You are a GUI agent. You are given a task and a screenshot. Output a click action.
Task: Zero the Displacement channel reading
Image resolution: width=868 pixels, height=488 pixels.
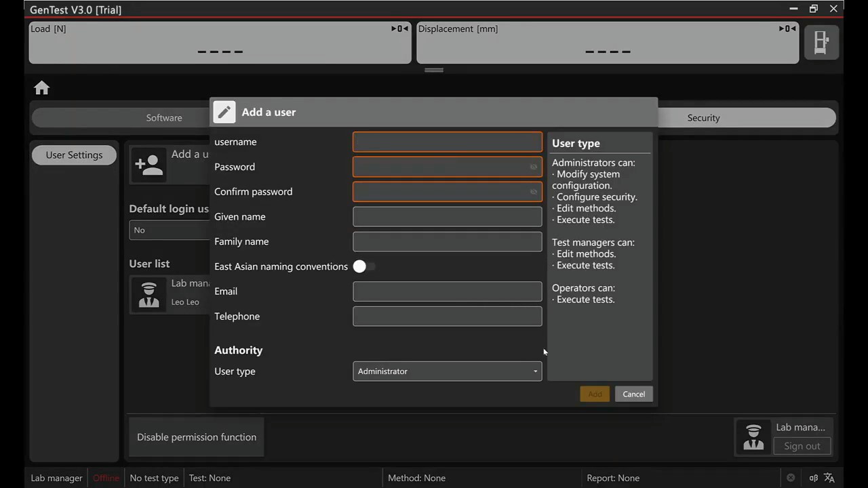coord(787,28)
